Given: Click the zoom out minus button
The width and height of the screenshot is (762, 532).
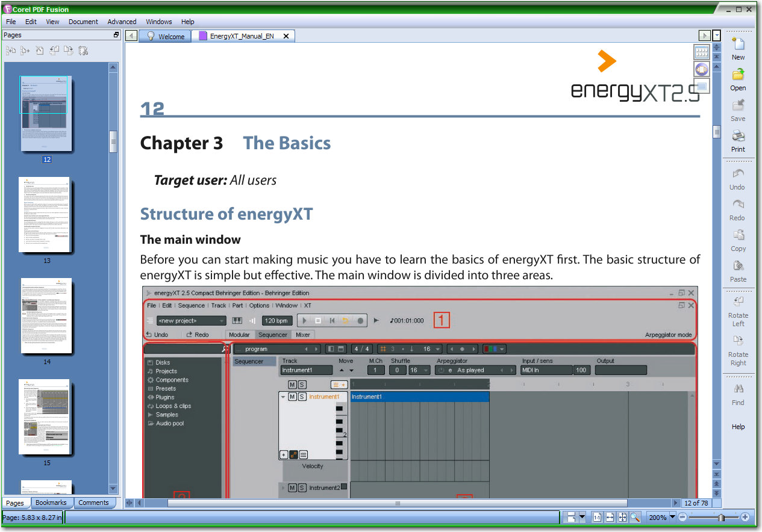Looking at the screenshot, I should click(x=682, y=517).
